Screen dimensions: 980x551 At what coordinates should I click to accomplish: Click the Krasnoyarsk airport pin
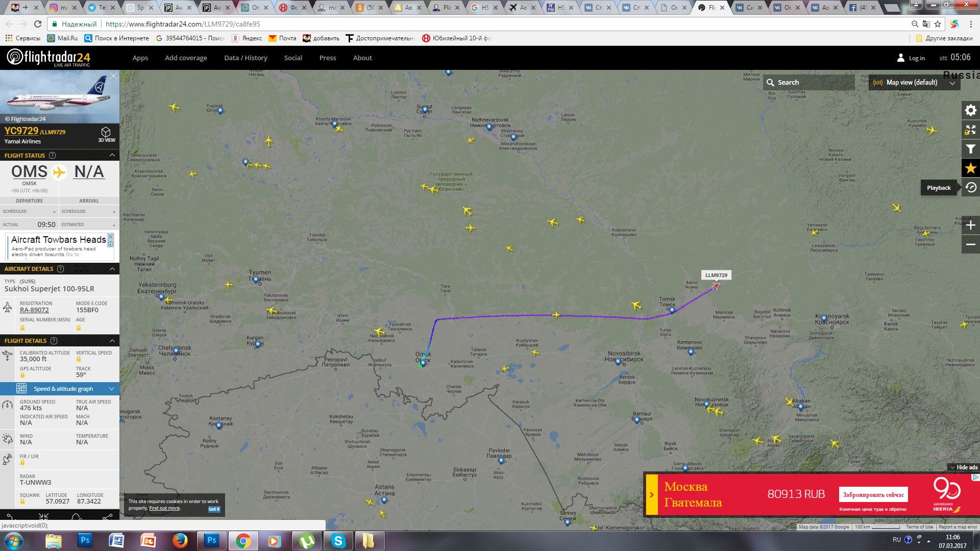point(824,318)
